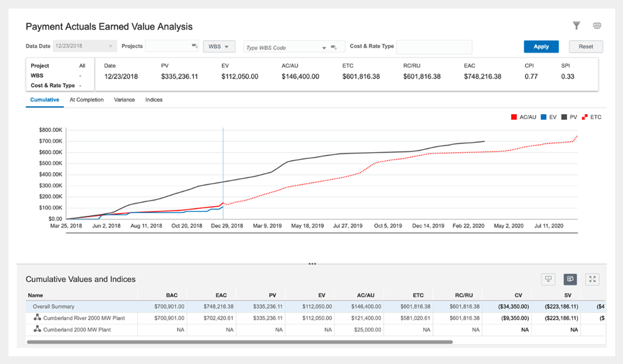Click the Cumberland 2000 MW Plant icon

click(37, 329)
